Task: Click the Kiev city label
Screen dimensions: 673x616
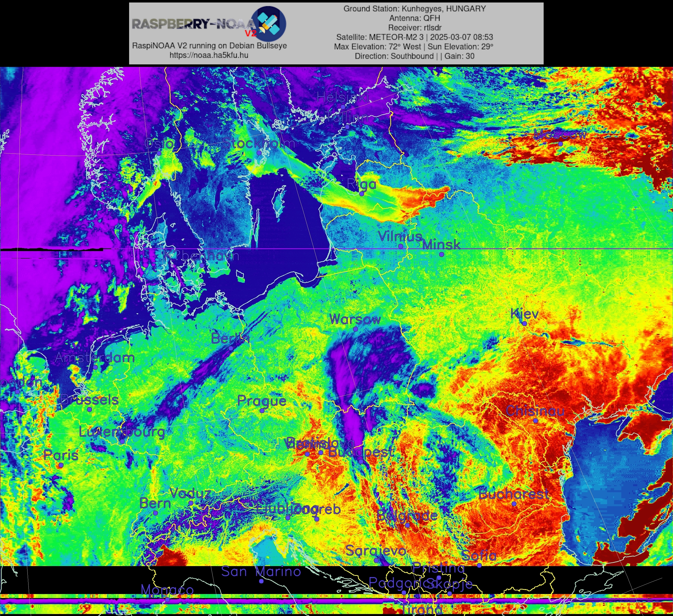Action: 524,314
